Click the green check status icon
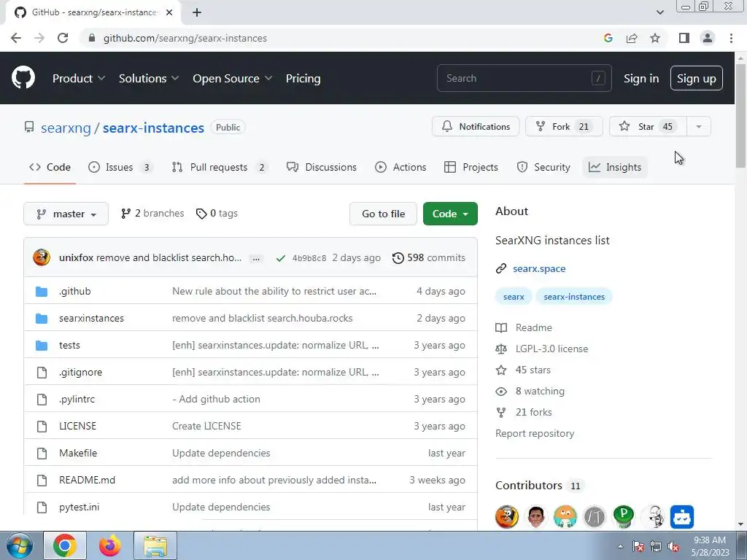Viewport: 747px width, 560px height. tap(281, 258)
